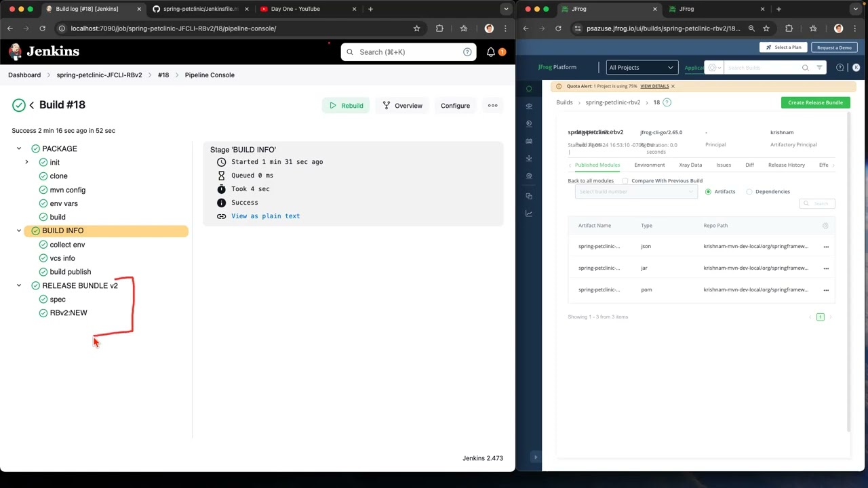Select the build publish step
The image size is (868, 488).
(70, 272)
